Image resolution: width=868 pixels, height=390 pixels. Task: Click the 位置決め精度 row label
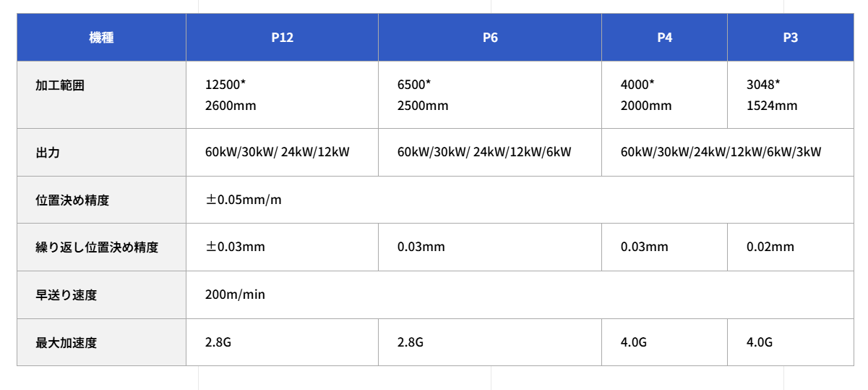click(72, 200)
